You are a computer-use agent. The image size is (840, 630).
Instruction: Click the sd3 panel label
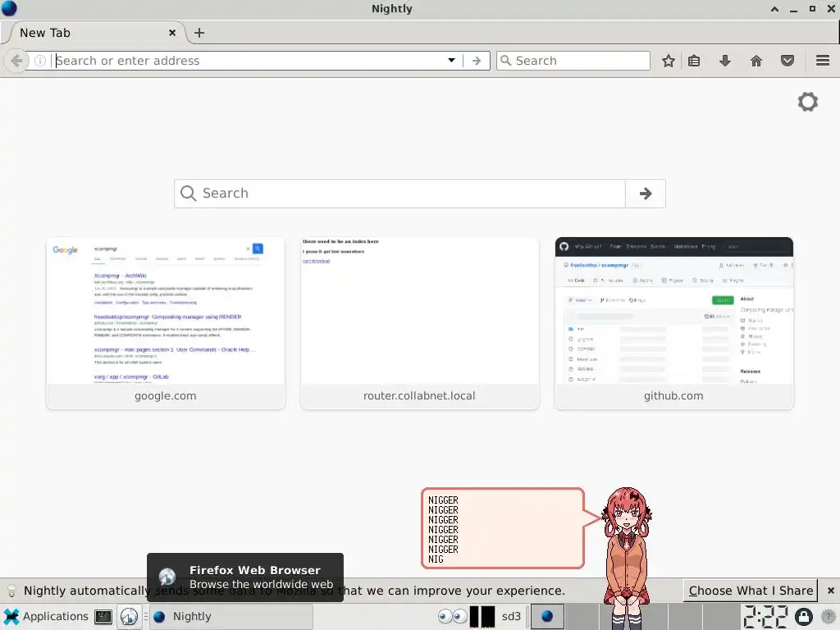coord(511,617)
